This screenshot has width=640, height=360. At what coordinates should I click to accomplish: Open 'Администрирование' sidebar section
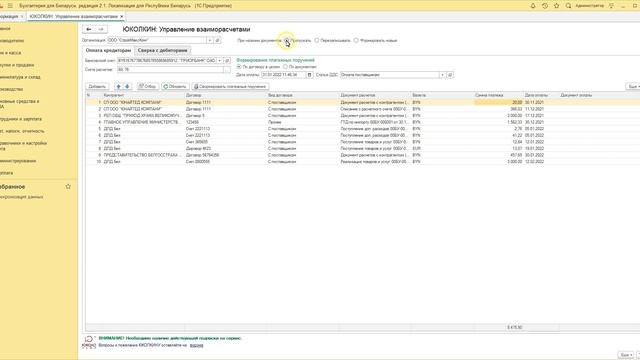(x=18, y=161)
